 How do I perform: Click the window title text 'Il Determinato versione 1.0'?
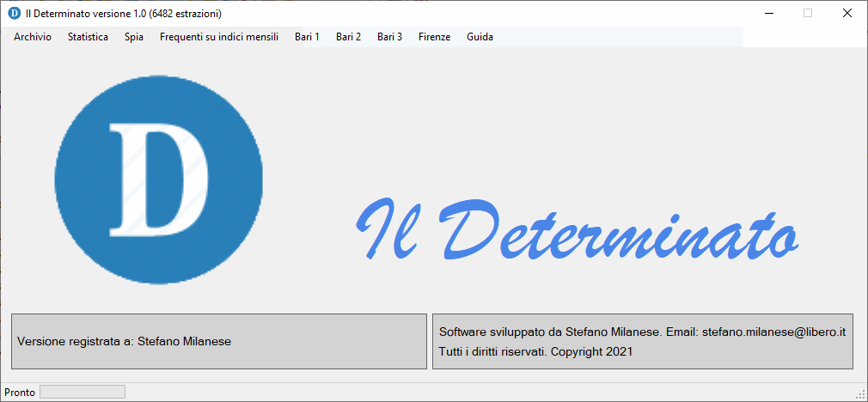pos(124,13)
